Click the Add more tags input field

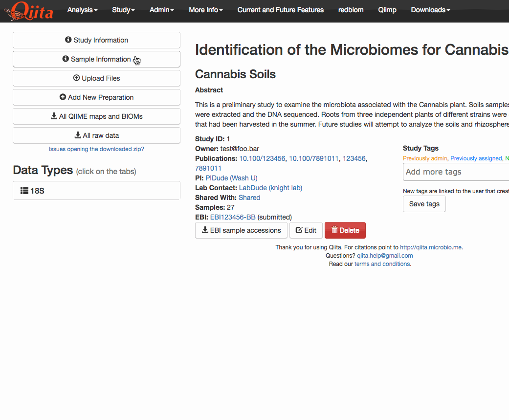point(456,172)
